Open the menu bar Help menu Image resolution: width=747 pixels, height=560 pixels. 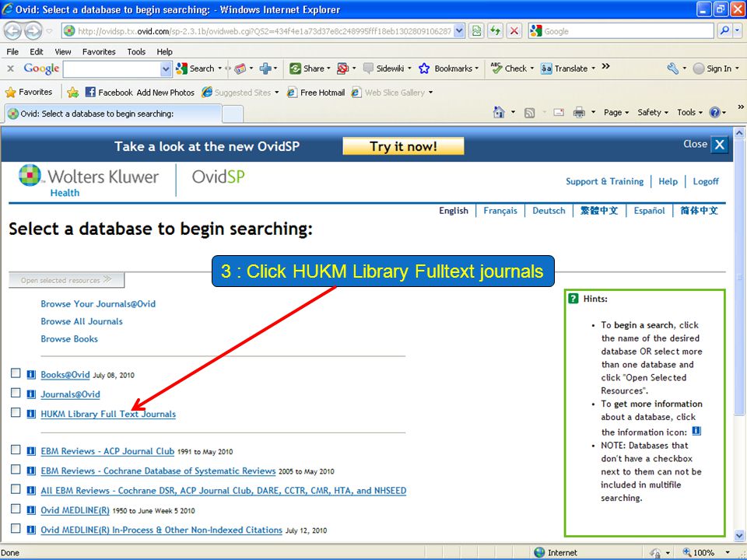pyautogui.click(x=164, y=51)
